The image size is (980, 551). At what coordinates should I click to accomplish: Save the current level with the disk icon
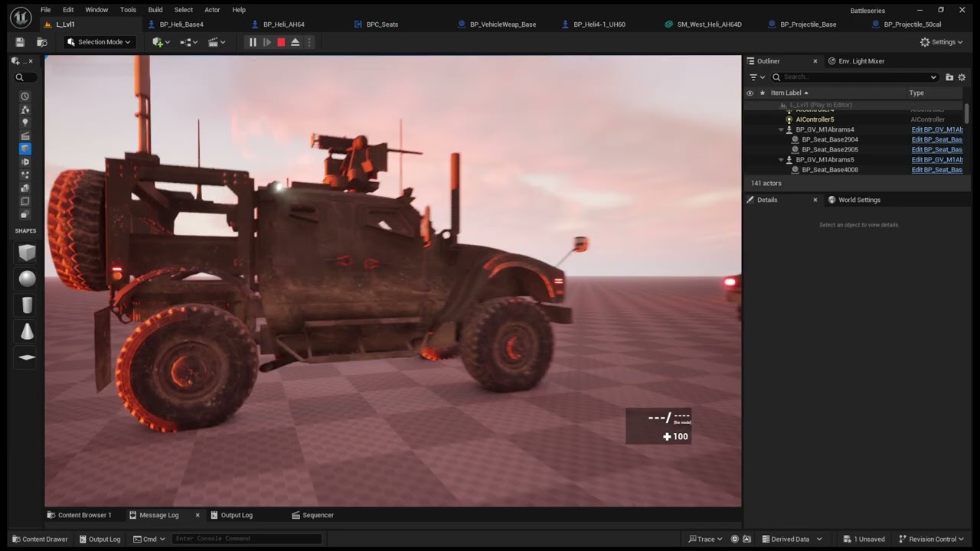point(20,42)
